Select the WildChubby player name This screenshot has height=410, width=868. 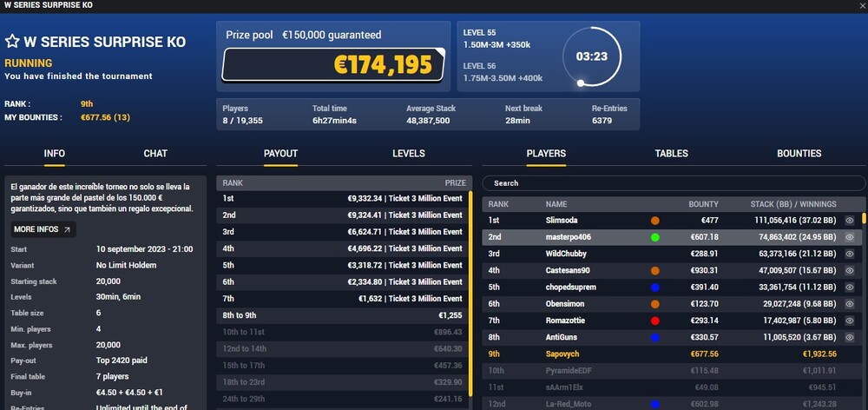pos(566,254)
